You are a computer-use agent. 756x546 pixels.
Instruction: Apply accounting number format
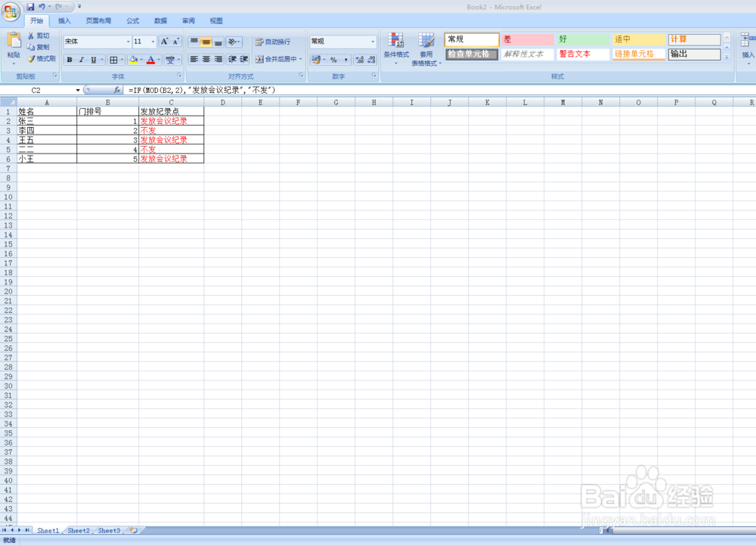click(316, 60)
